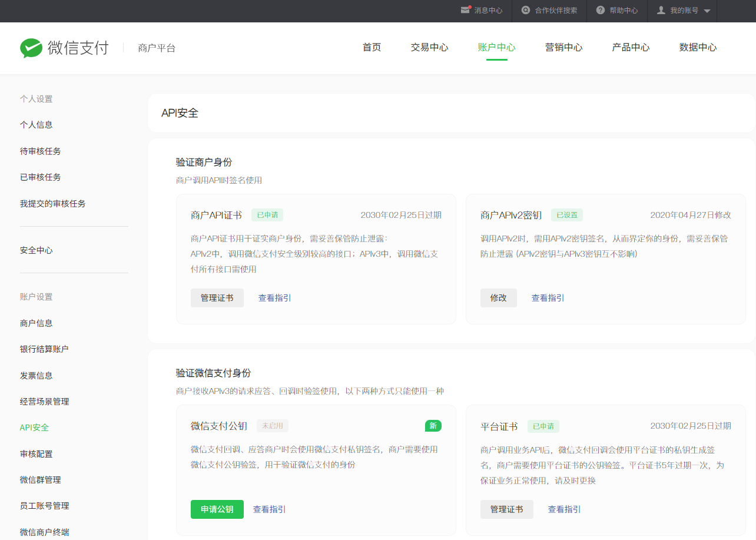
Task: Click 商户API证书 expiry date 2030年02月25日过期
Action: click(x=401, y=215)
